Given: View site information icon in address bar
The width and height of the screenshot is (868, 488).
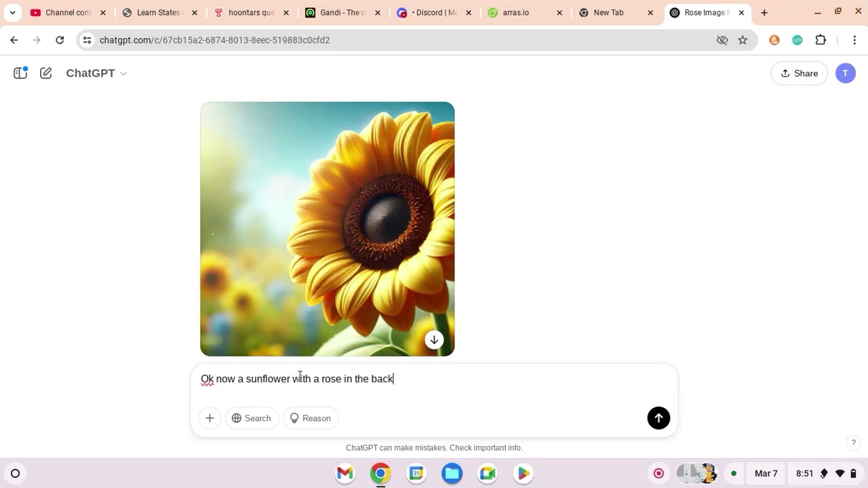Looking at the screenshot, I should (x=87, y=40).
